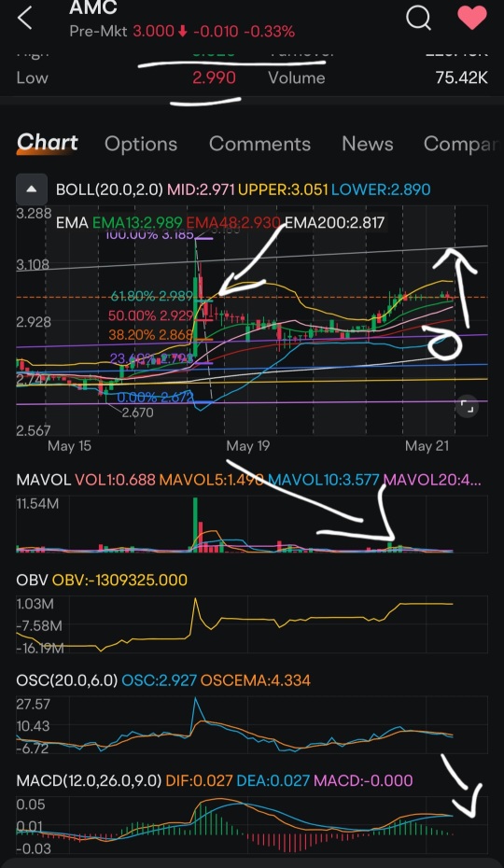Tap the MAVOL10:3.577 value
The image size is (504, 868).
pyautogui.click(x=324, y=480)
